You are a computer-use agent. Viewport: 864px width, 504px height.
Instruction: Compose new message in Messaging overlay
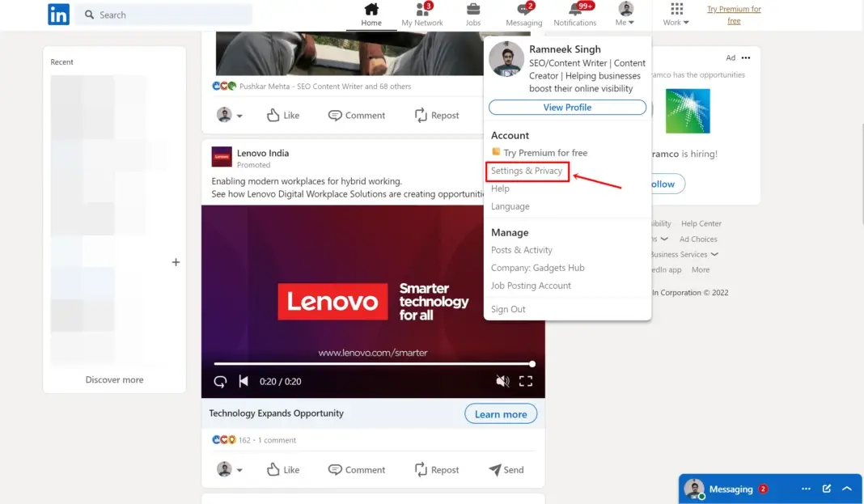(x=827, y=489)
